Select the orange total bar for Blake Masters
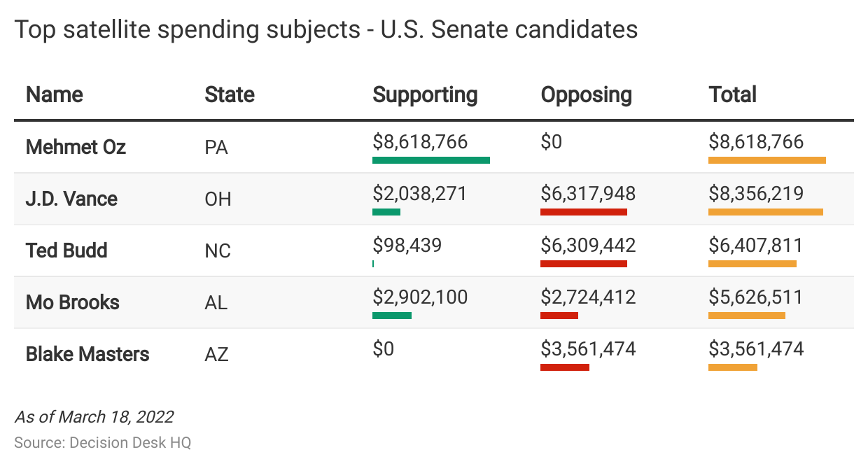The width and height of the screenshot is (868, 466). coord(732,367)
